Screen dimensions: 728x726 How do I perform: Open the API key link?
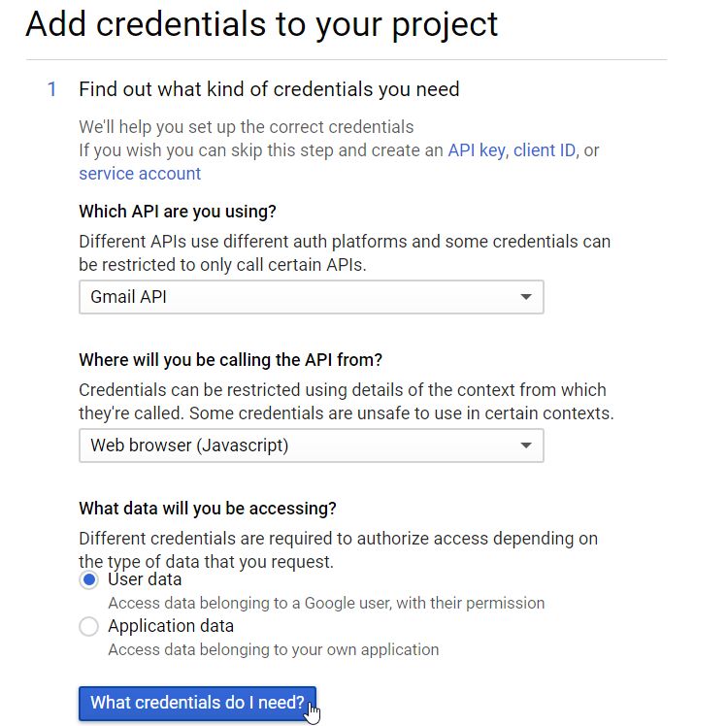coord(477,150)
